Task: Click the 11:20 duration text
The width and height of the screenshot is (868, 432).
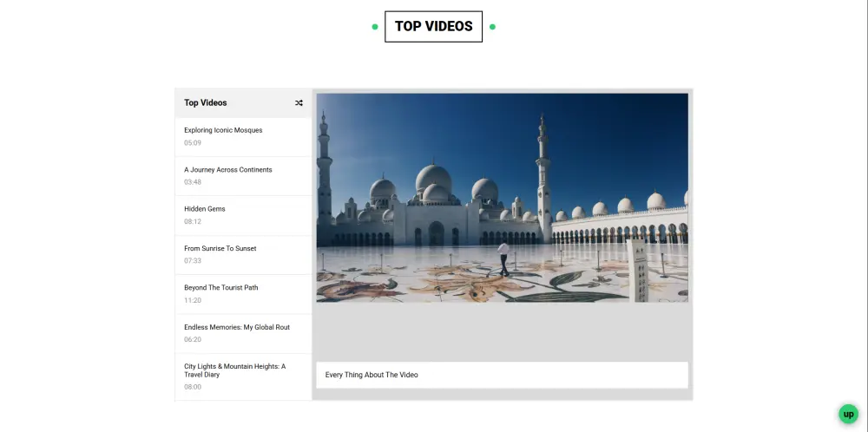Action: pos(193,300)
